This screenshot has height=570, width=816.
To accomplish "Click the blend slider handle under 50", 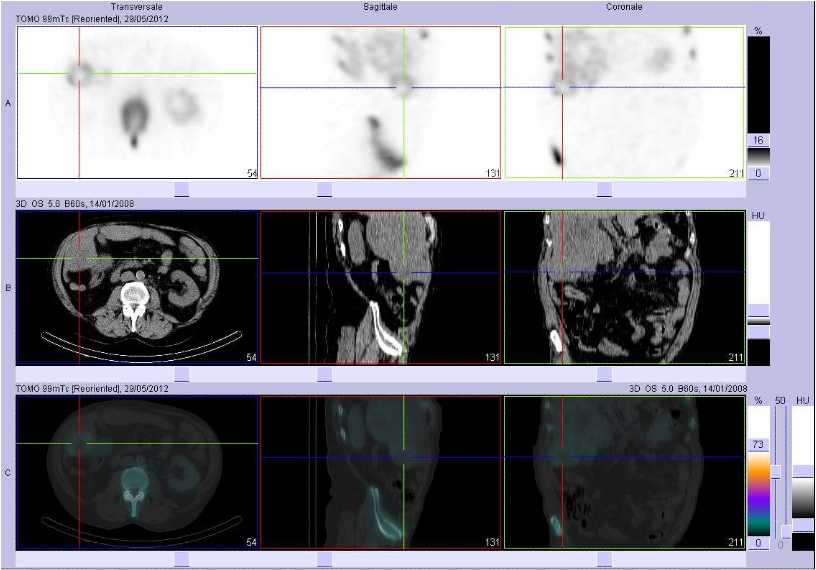I will point(776,472).
